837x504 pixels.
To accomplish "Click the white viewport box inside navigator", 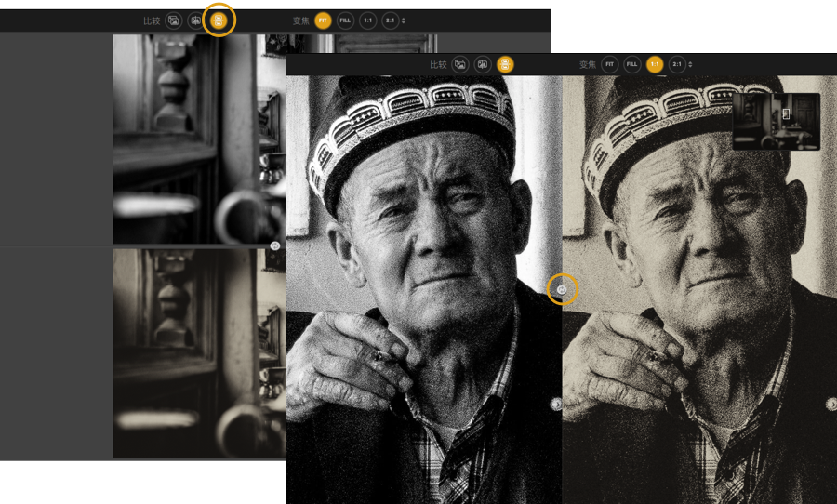I will click(x=786, y=113).
